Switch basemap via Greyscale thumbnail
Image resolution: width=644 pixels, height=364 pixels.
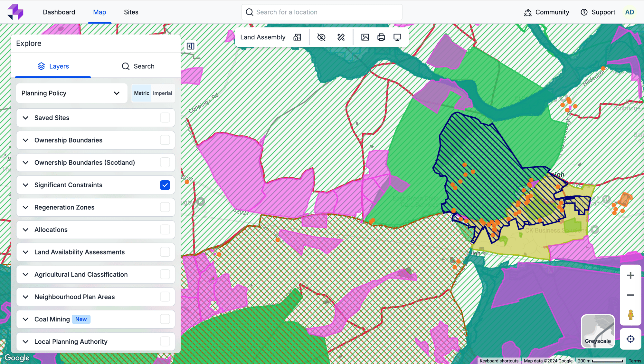(598, 331)
